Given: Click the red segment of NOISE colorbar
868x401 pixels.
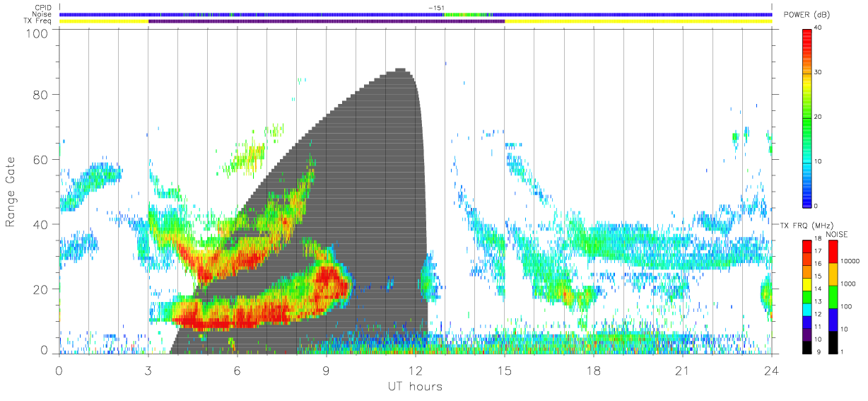Looking at the screenshot, I should 833,251.
